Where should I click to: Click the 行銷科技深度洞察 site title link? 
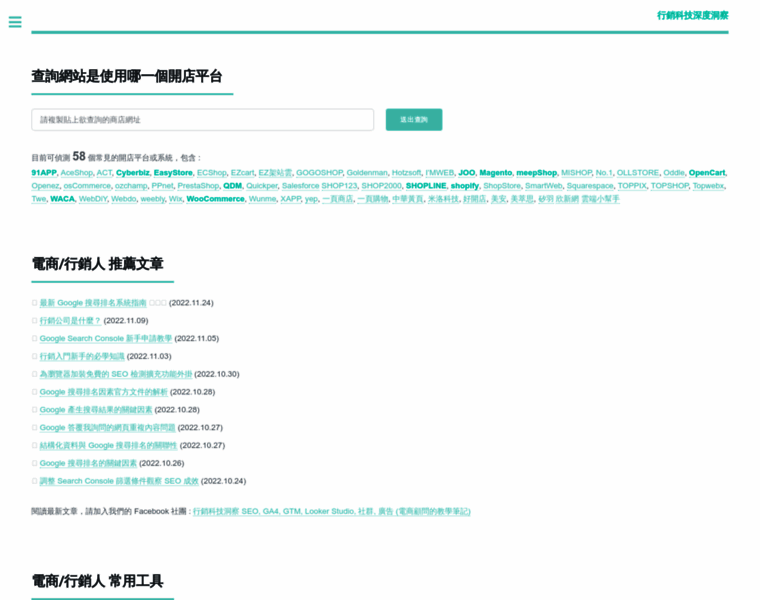(x=693, y=16)
